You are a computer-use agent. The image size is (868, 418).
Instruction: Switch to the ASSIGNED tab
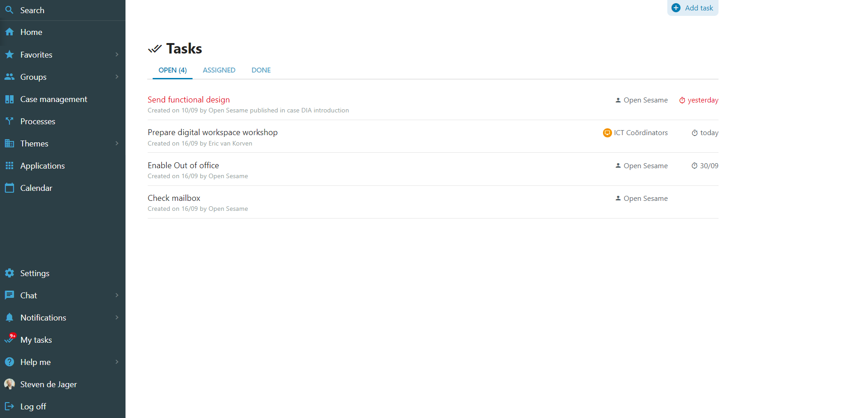coord(219,70)
